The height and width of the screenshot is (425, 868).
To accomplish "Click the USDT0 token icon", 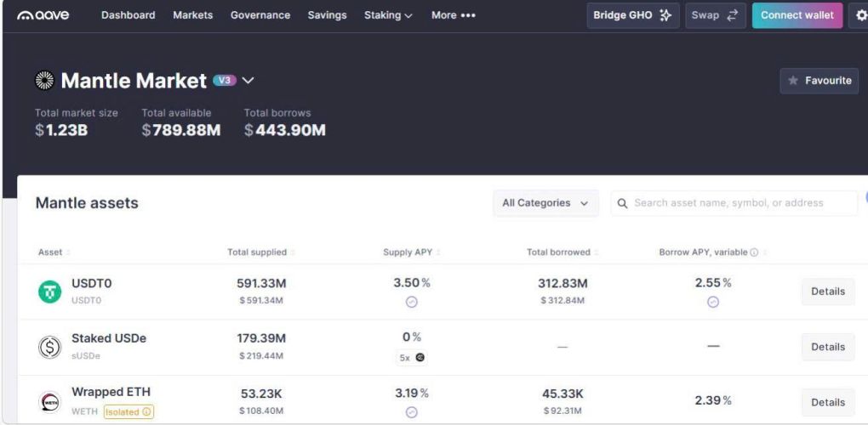I will (x=50, y=292).
